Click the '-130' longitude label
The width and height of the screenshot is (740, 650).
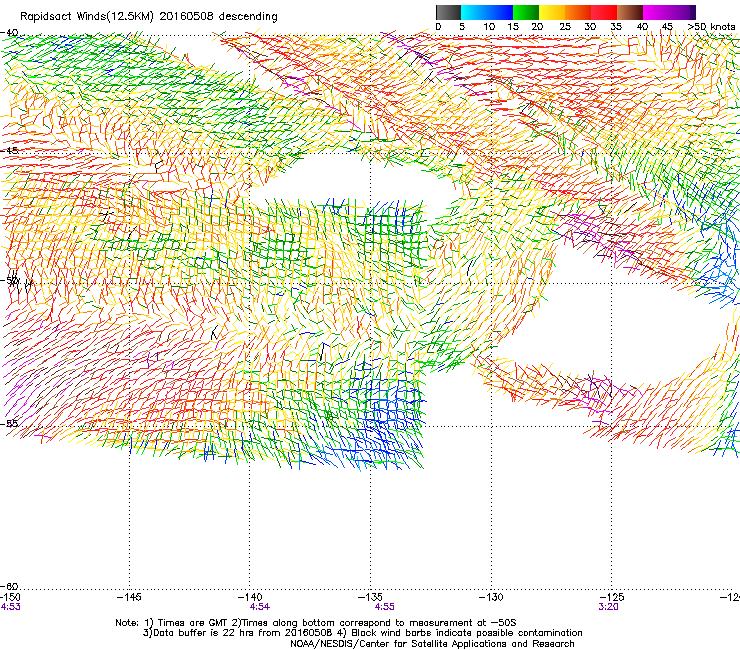(491, 597)
